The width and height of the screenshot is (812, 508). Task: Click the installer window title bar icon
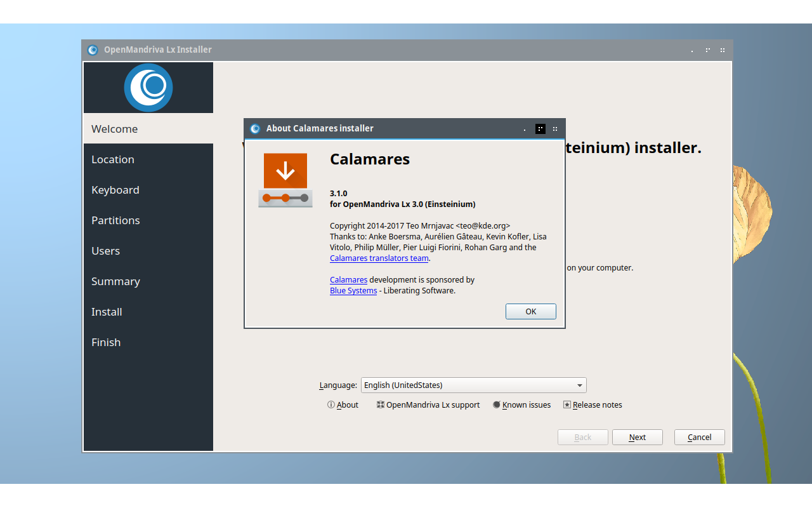point(93,50)
